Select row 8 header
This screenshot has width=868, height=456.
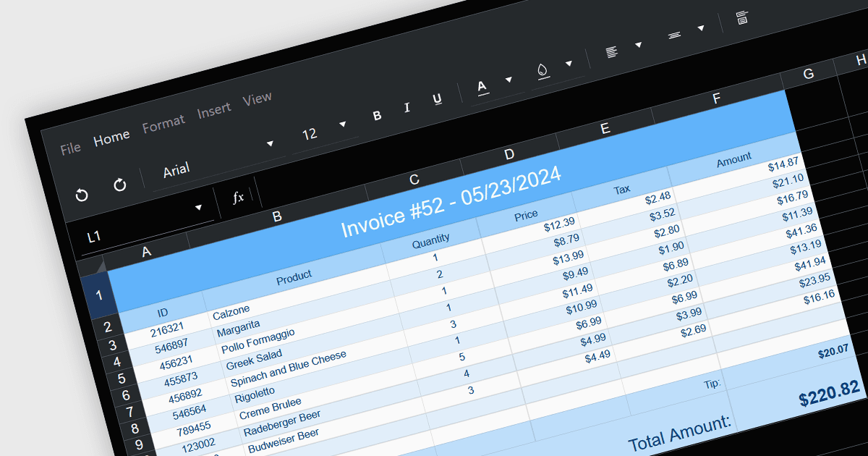click(x=135, y=428)
